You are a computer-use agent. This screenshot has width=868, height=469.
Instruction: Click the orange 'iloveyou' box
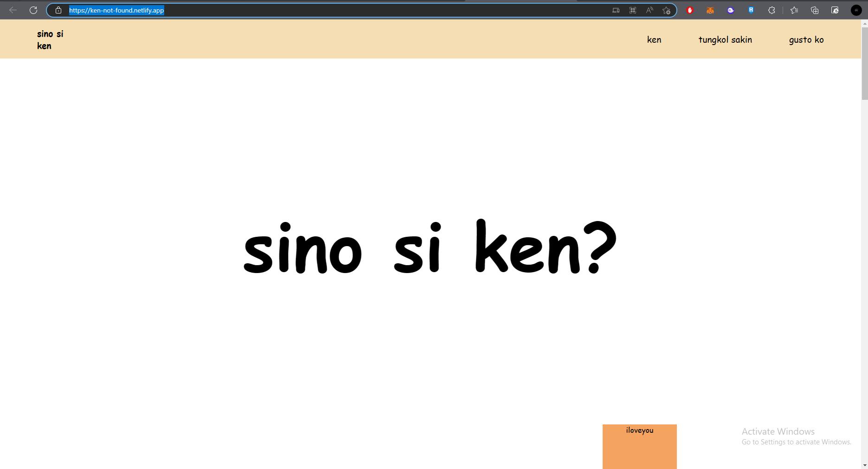click(x=639, y=446)
